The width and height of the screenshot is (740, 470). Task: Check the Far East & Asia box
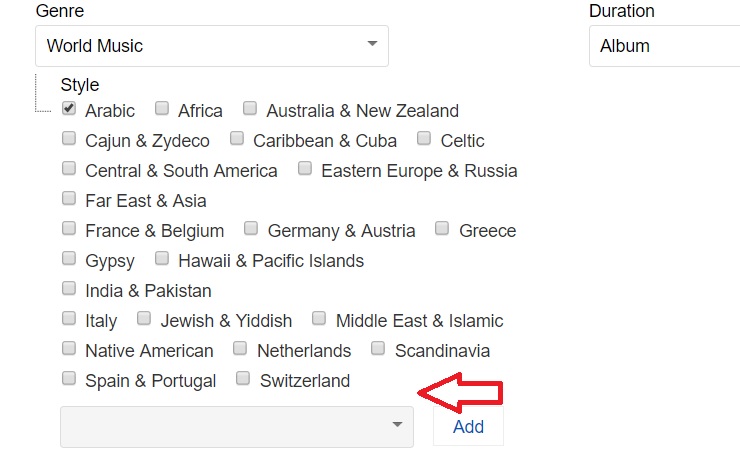click(x=69, y=199)
